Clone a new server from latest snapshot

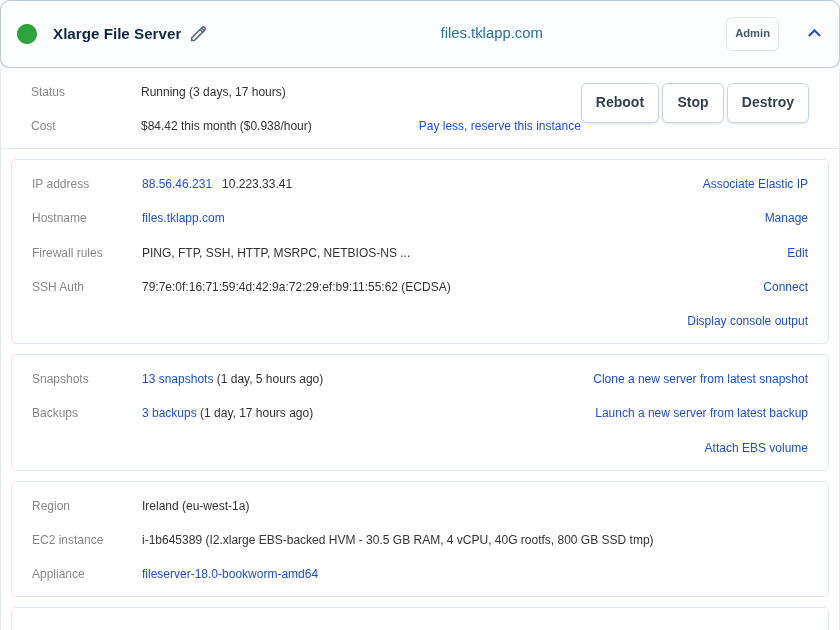point(700,379)
